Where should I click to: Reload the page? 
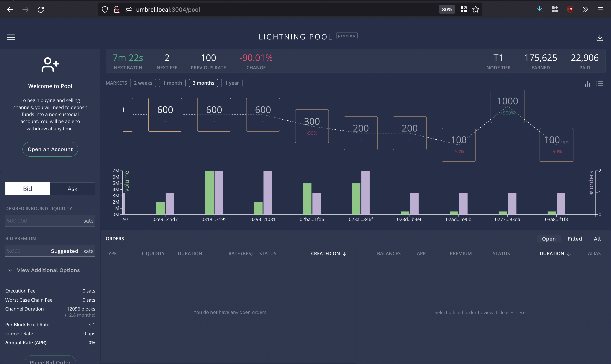coord(41,9)
